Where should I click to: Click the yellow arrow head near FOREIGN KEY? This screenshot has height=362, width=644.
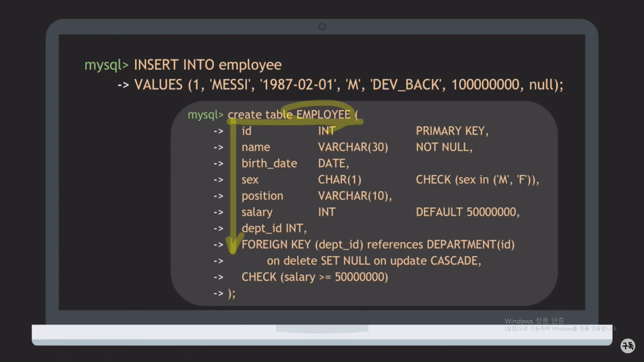click(x=232, y=246)
